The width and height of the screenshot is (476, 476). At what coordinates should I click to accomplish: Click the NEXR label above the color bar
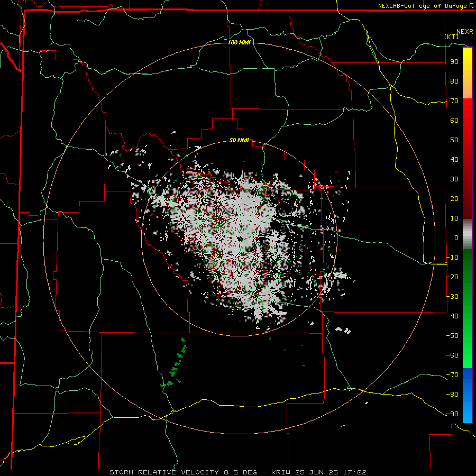[x=465, y=32]
